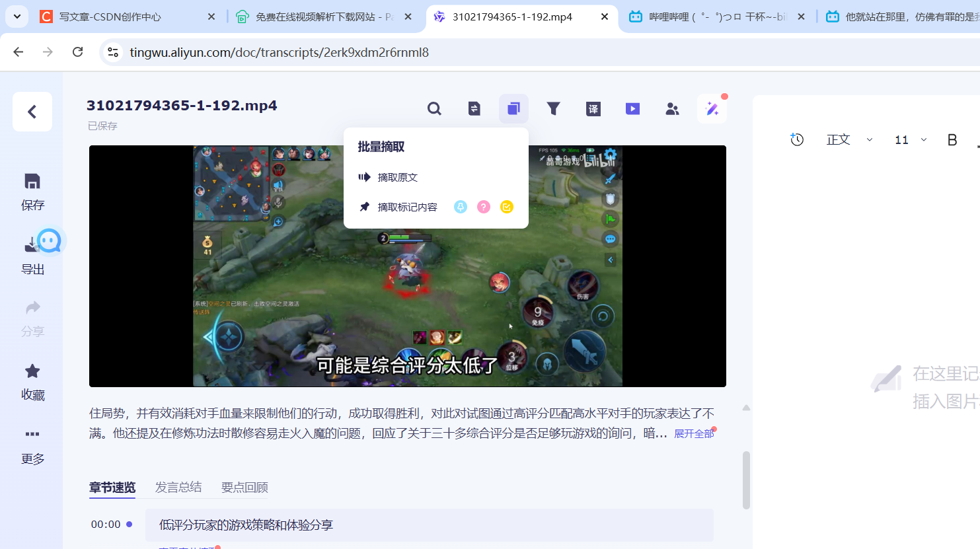Screen dimensions: 980x549
Task: Click into the notes editor placeholder area
Action: 925,386
